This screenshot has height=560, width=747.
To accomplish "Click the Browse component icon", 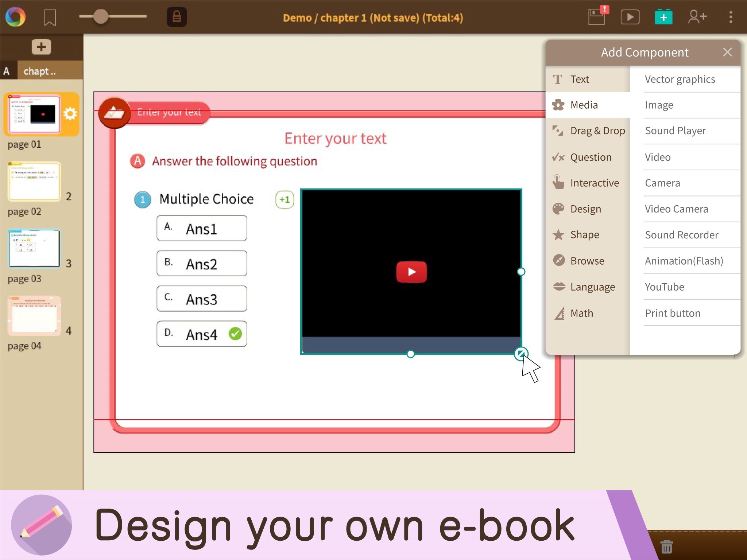I will (558, 261).
